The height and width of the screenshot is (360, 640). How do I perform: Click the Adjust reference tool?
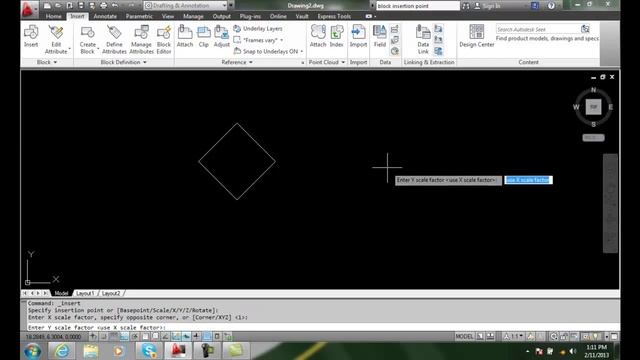coord(222,37)
